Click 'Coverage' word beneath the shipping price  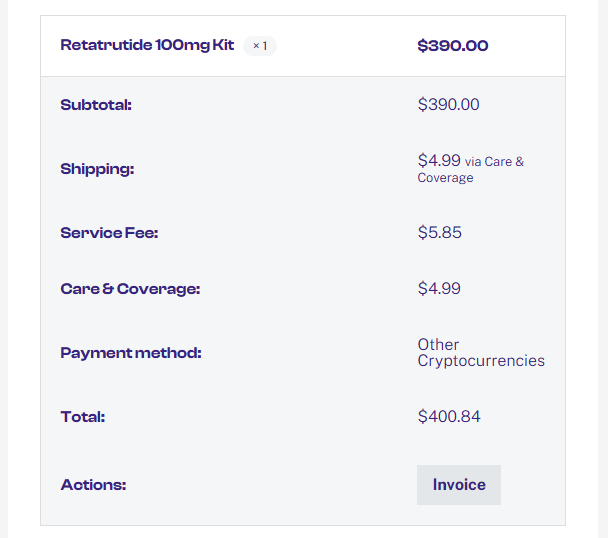point(445,178)
